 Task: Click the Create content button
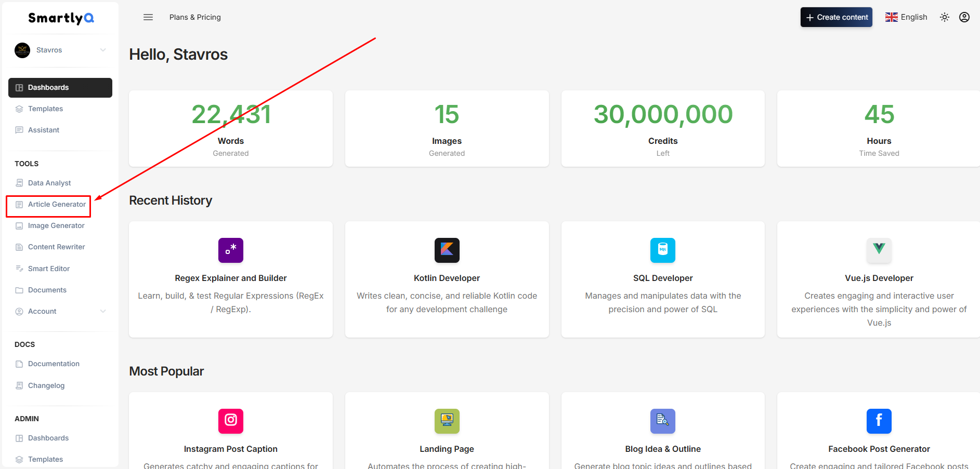837,17
